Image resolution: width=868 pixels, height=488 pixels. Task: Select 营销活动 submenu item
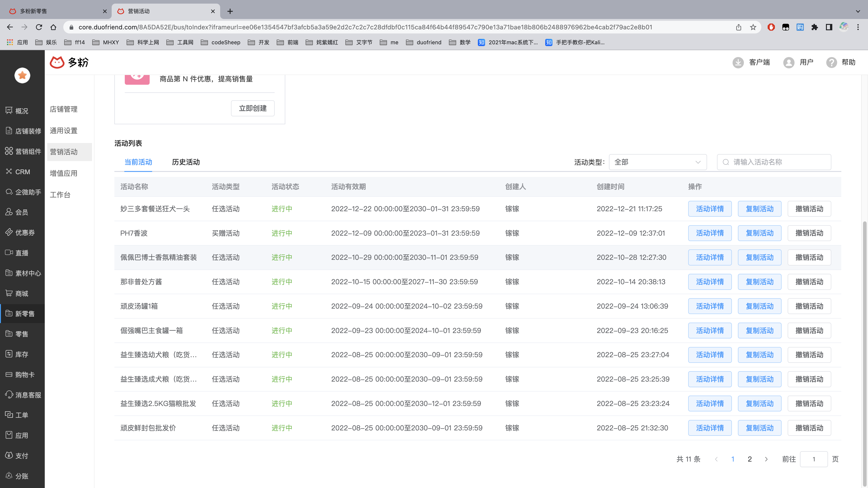point(69,152)
